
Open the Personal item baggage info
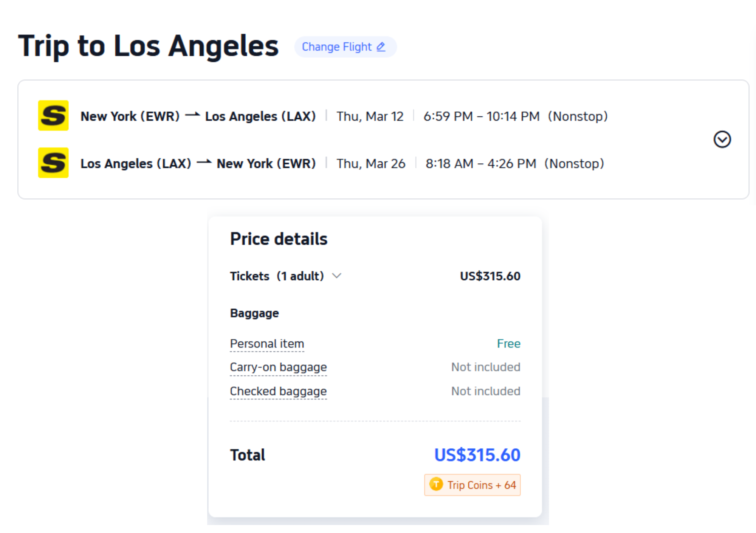[x=267, y=344]
